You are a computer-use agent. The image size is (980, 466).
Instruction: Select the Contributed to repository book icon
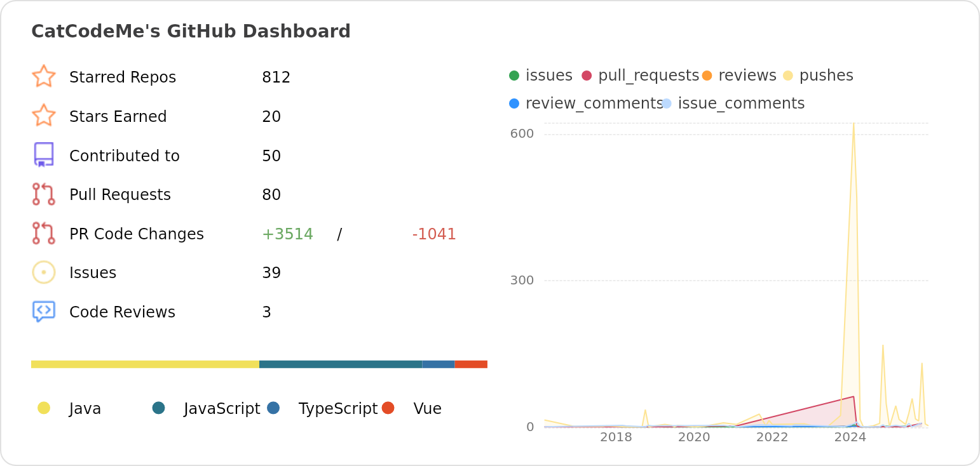tap(43, 155)
